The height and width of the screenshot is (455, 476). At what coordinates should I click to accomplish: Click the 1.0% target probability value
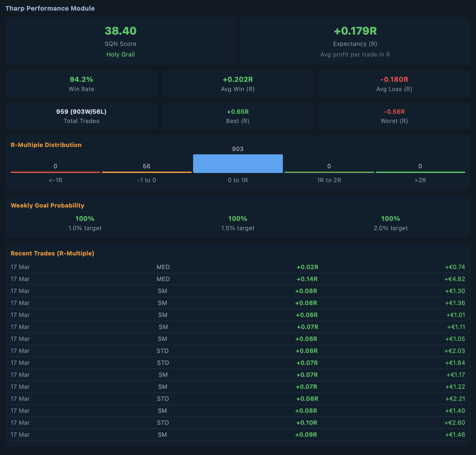[85, 219]
